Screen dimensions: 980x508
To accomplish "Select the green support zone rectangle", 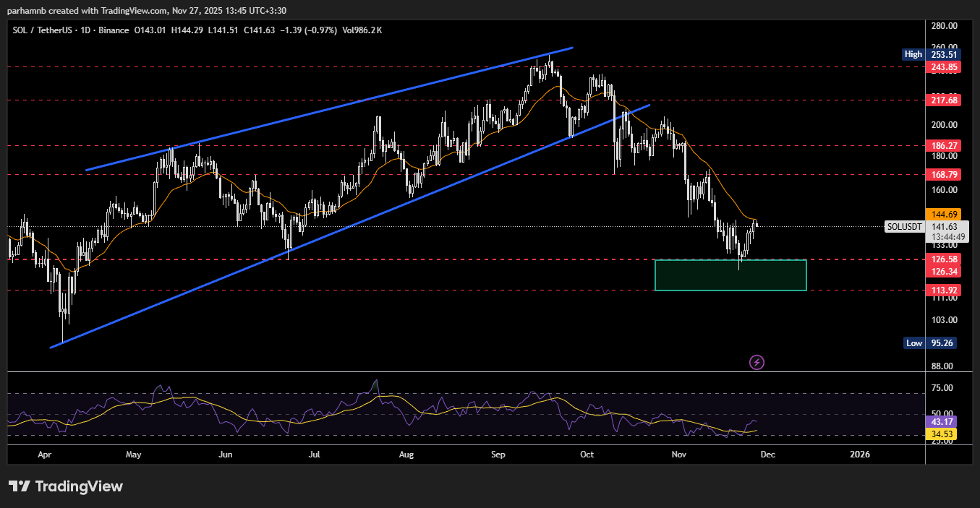I will point(730,275).
